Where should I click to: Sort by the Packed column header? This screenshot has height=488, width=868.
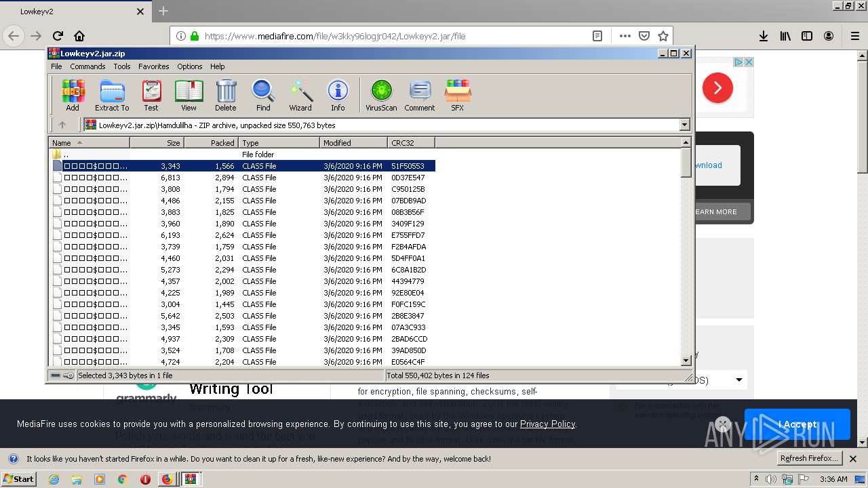(x=211, y=142)
